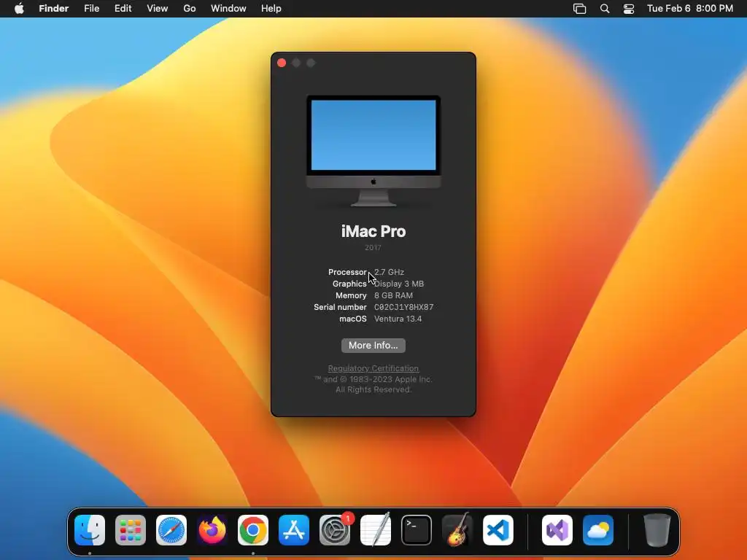Open Finder from the Dock
747x560 pixels.
coord(90,530)
